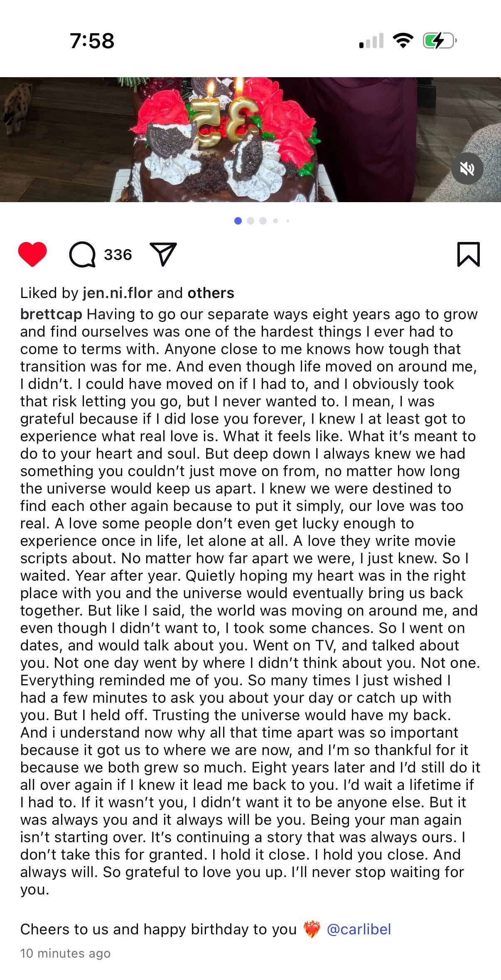Open brettcap profile from the caption
Viewport: 501px width, 980px height.
click(51, 314)
